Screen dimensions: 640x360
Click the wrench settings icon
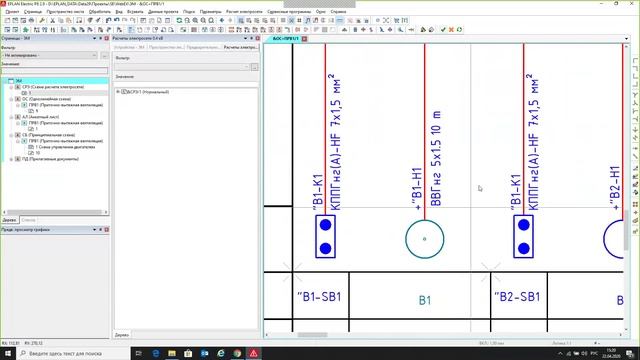click(x=42, y=20)
